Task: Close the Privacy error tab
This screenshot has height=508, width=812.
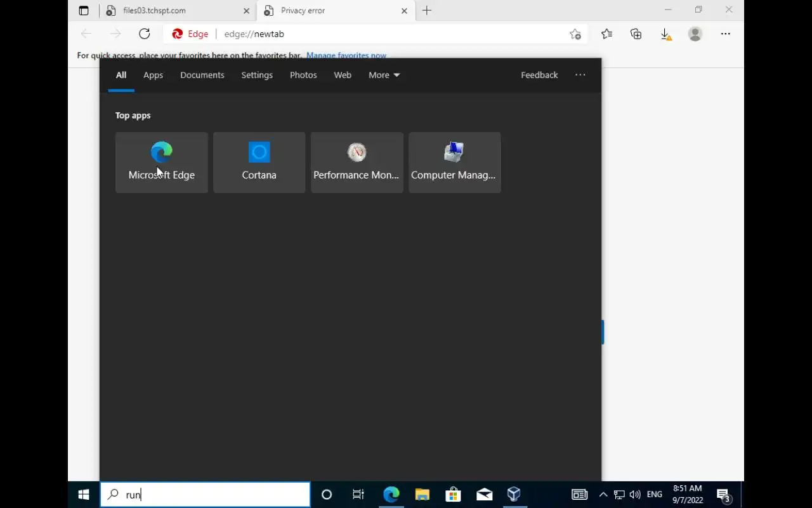Action: (404, 11)
